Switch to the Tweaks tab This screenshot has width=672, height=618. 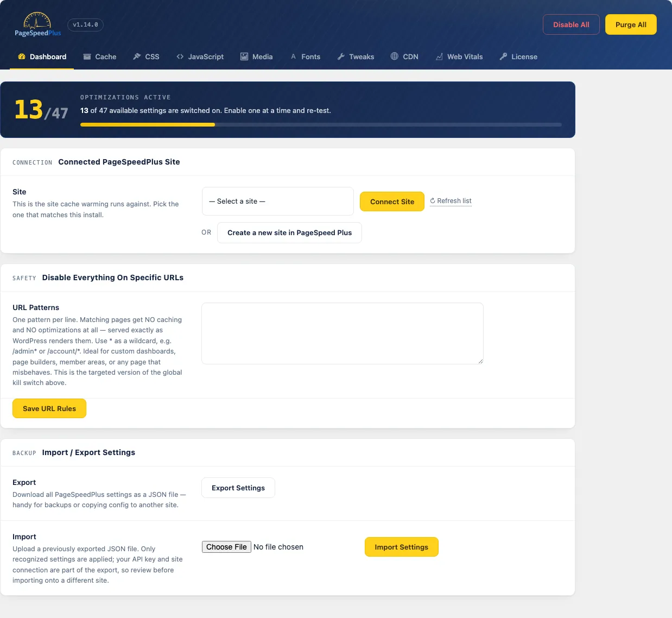tap(356, 56)
